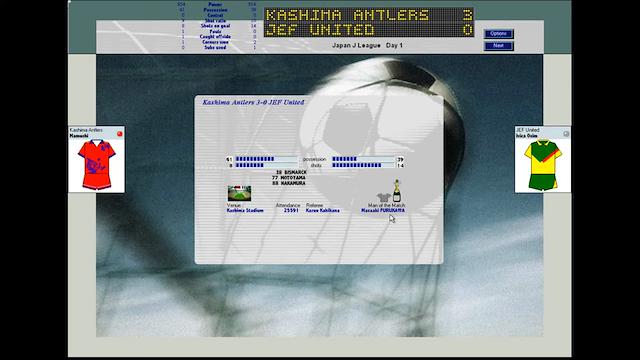Click the Possession stat row at top

216,10
